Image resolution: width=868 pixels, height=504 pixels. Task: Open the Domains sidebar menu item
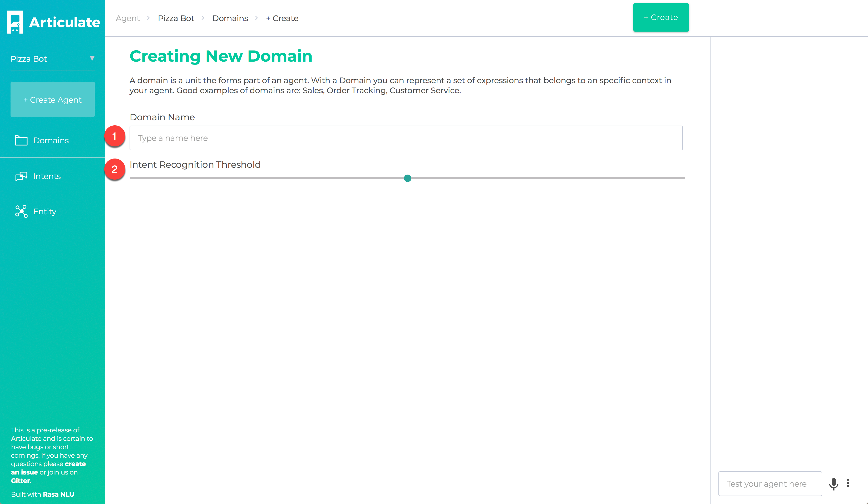[x=52, y=140]
